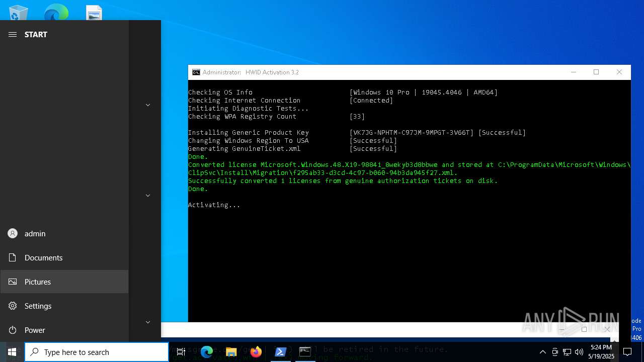Open File Explorer from the taskbar

(231, 352)
